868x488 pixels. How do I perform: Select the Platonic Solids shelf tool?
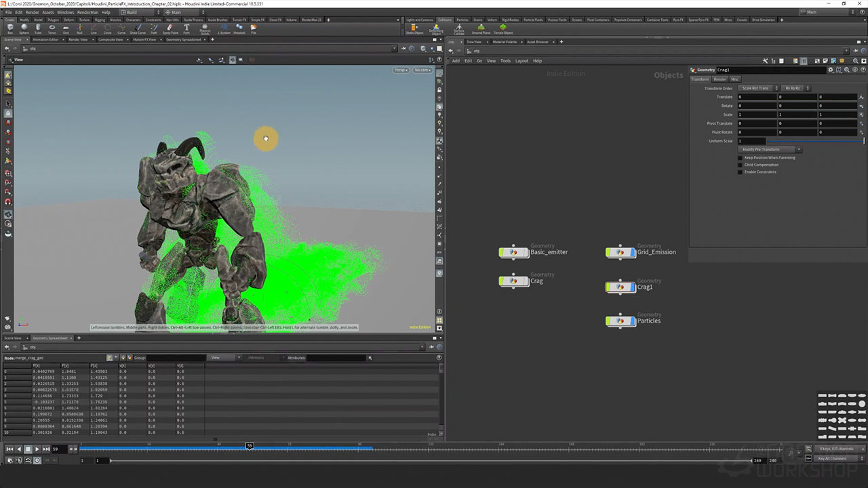205,28
